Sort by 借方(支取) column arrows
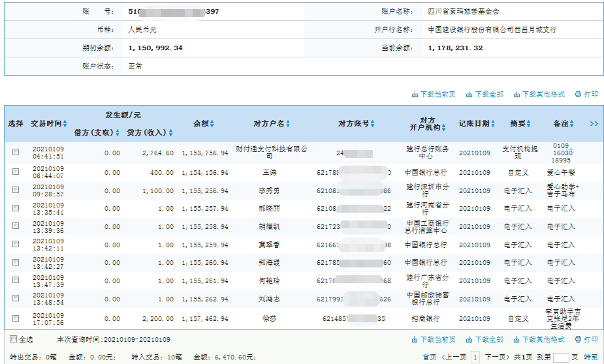 tap(118, 132)
